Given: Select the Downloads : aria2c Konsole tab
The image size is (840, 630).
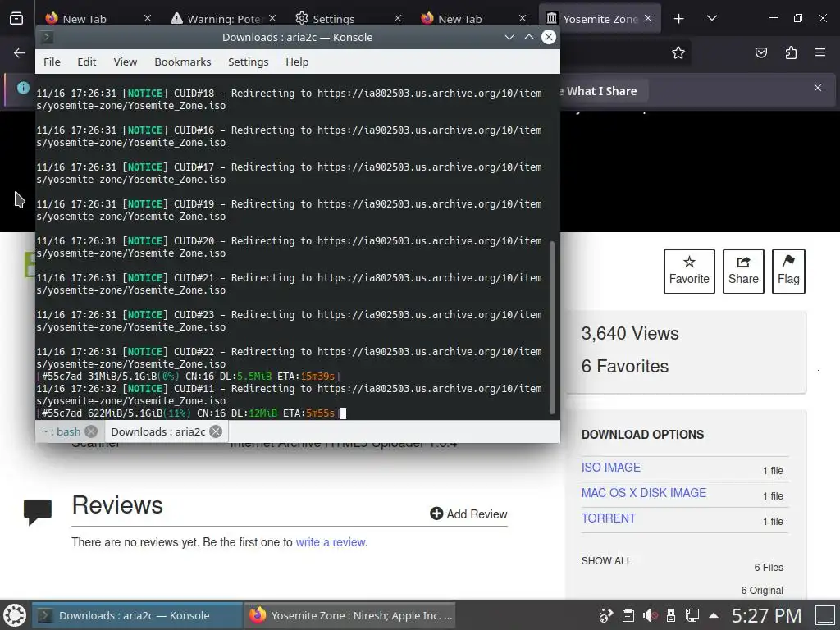Looking at the screenshot, I should (158, 431).
